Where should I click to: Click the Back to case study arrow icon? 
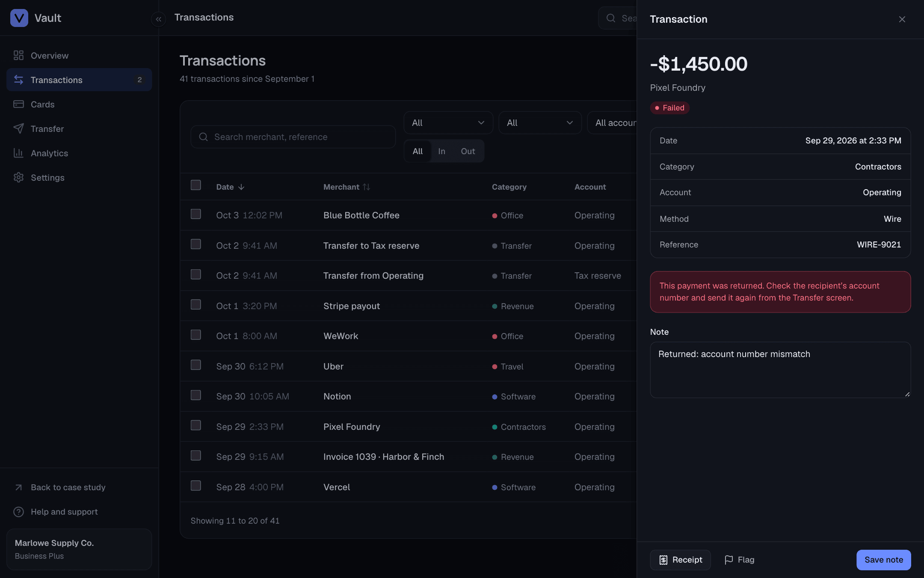[18, 488]
